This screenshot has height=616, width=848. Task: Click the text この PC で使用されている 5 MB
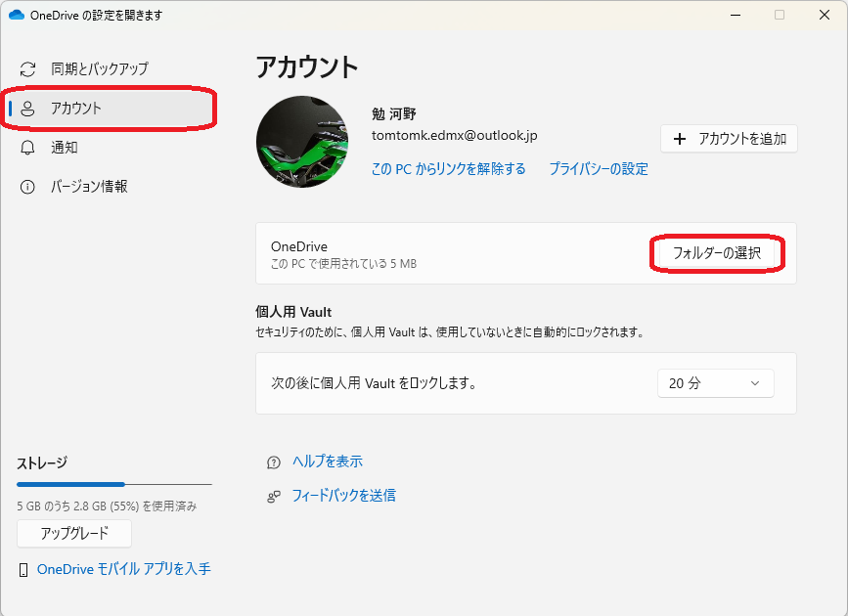343,264
